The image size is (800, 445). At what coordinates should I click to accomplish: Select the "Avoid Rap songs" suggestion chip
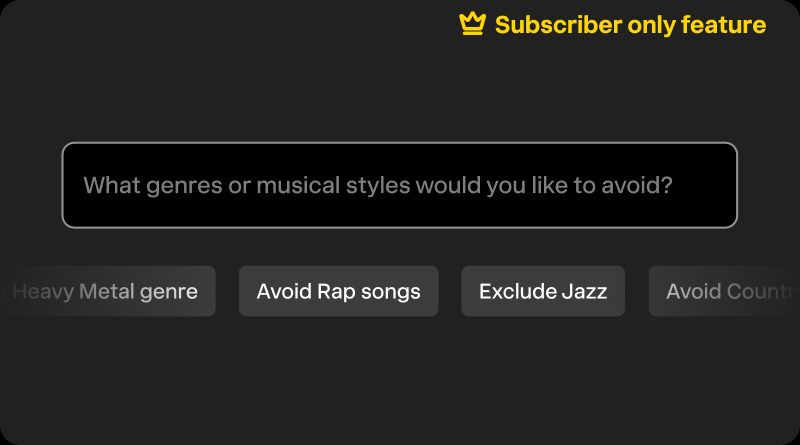(338, 291)
